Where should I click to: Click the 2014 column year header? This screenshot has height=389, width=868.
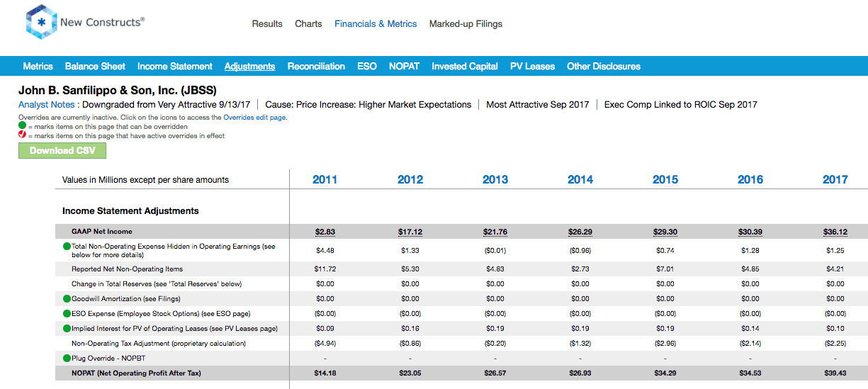coord(580,179)
